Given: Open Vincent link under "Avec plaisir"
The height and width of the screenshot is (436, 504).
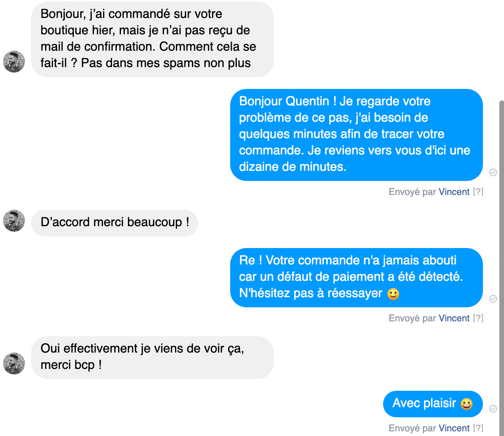Looking at the screenshot, I should point(454,428).
